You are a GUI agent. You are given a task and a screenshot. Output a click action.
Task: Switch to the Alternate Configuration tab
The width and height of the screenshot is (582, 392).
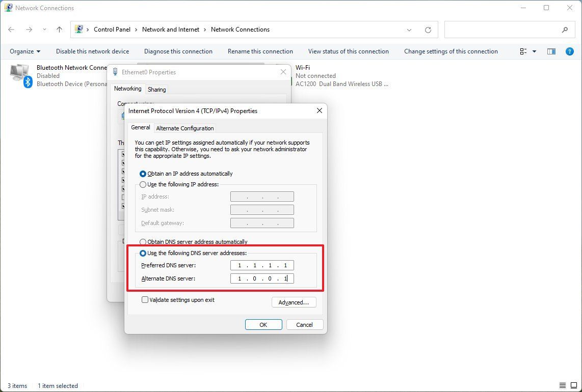(185, 128)
